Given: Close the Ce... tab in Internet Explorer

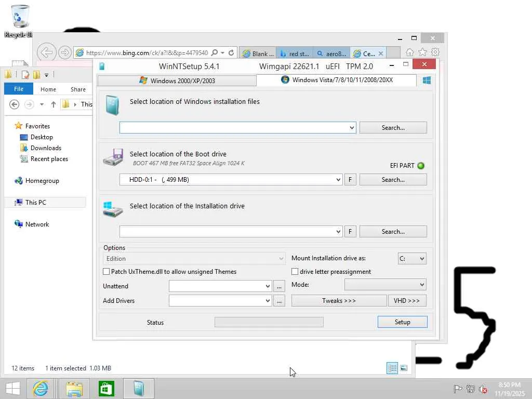Looking at the screenshot, I should (x=381, y=54).
